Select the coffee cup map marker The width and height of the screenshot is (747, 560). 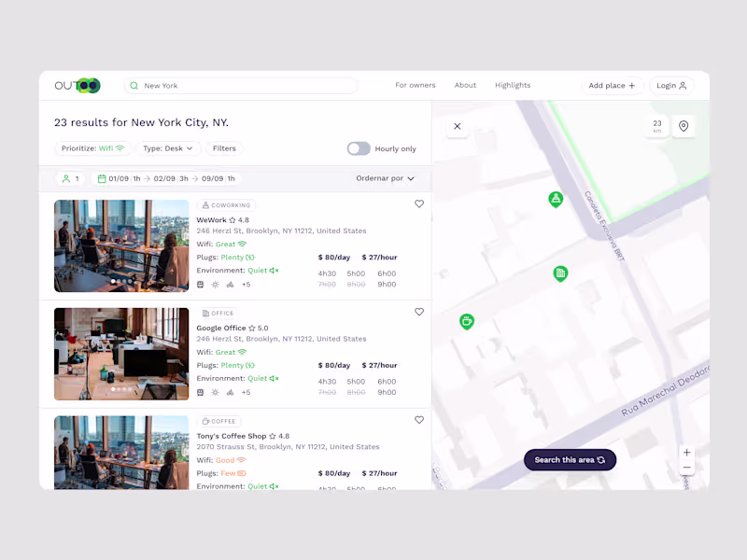467,322
